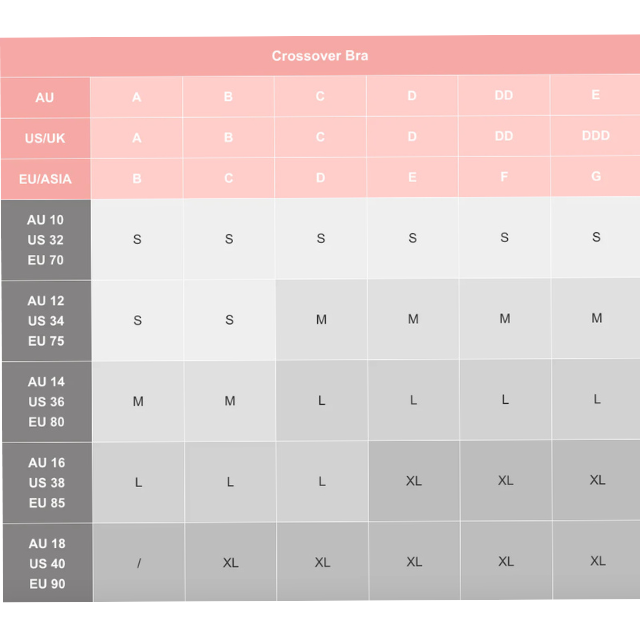The image size is (640, 640).
Task: Click the Crossover Bra title header
Action: click(320, 56)
